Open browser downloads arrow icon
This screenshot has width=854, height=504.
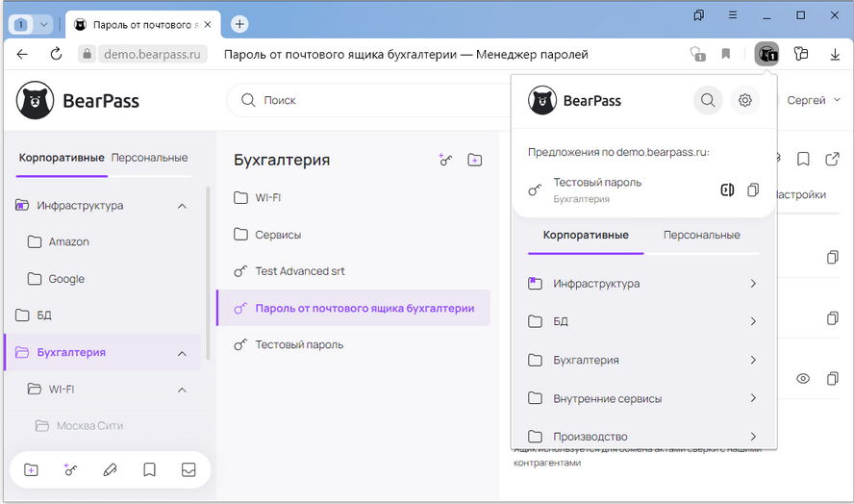click(835, 54)
